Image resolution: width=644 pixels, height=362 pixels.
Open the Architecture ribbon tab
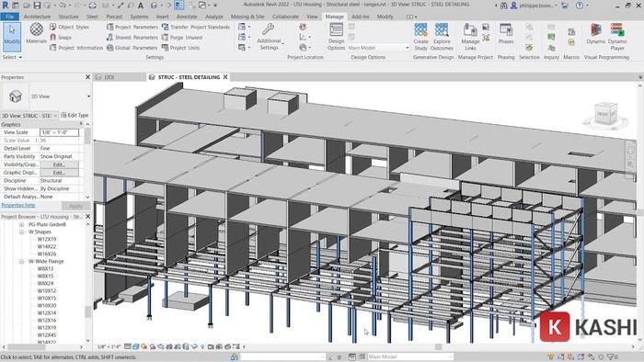coord(37,17)
